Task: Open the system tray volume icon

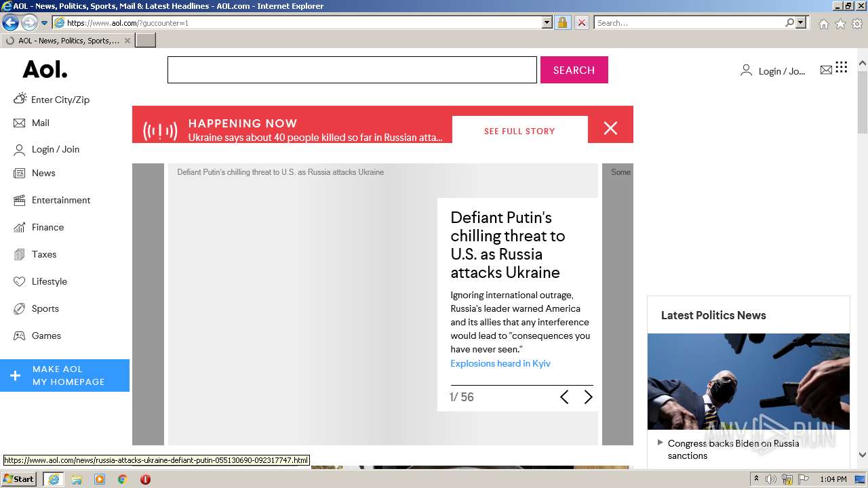Action: point(771,479)
